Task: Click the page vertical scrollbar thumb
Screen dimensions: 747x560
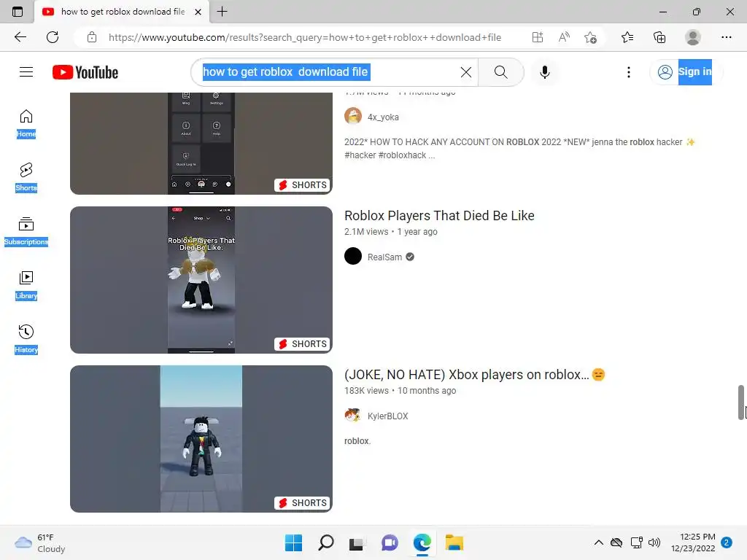Action: pyautogui.click(x=741, y=402)
